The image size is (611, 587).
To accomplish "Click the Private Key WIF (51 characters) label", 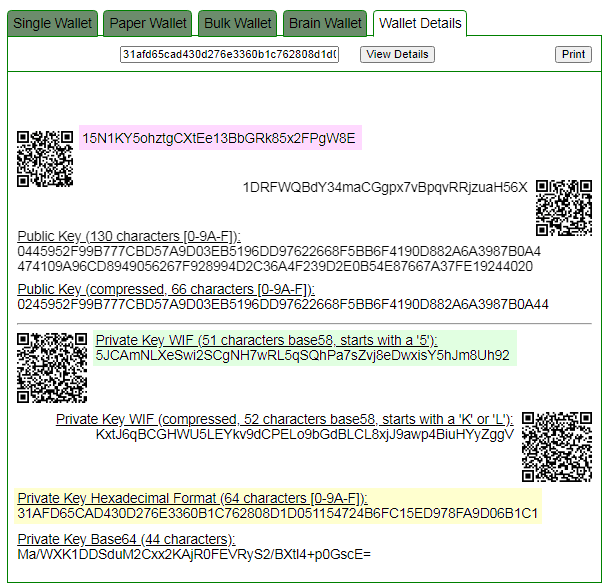I will pos(267,340).
